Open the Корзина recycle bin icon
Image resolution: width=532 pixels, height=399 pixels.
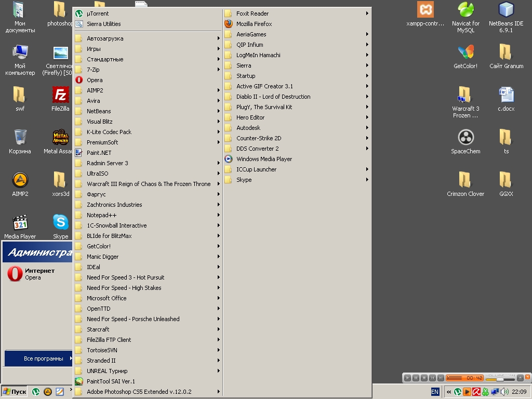(x=20, y=138)
